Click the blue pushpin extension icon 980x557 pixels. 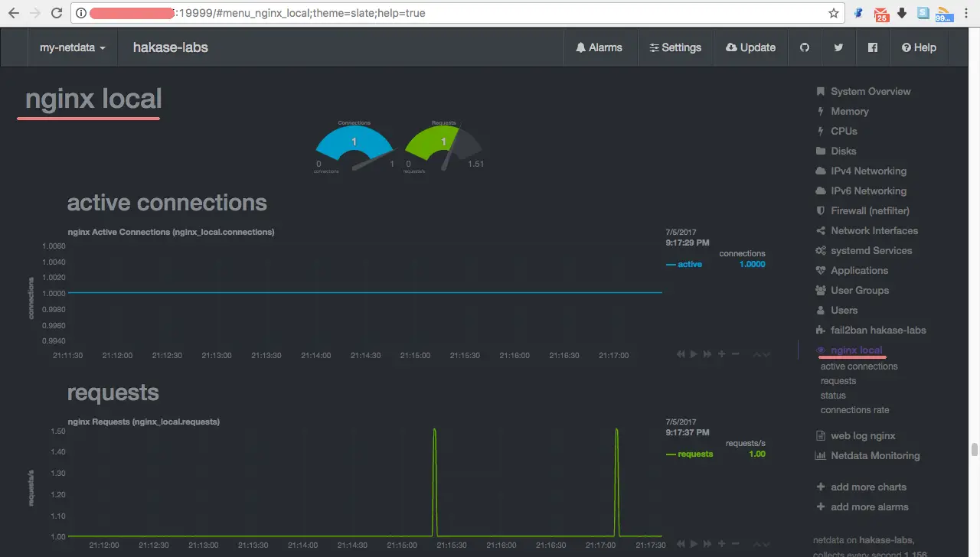click(859, 13)
